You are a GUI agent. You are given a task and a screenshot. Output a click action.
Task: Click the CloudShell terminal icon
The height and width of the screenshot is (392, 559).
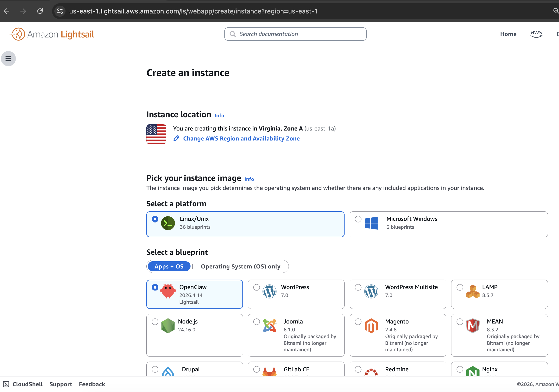pyautogui.click(x=6, y=384)
